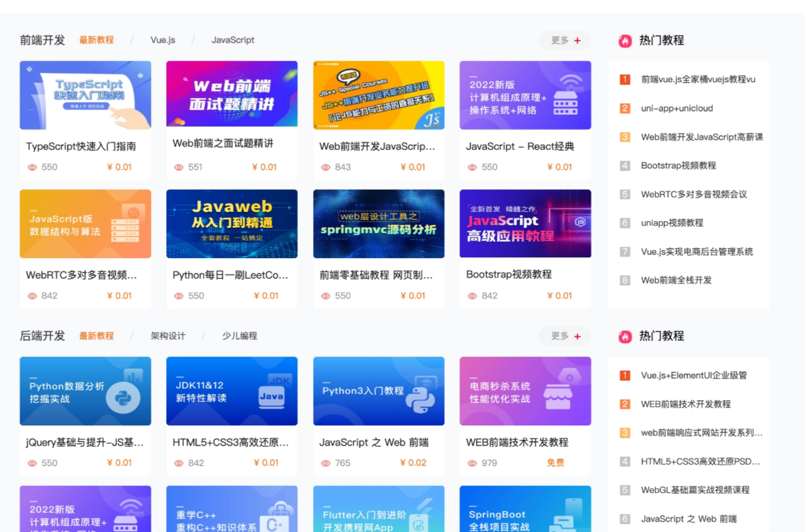The height and width of the screenshot is (532, 805).
Task: Click the rank 3 orange badge beside Web前端开发JavaScript高薪课
Action: (625, 137)
